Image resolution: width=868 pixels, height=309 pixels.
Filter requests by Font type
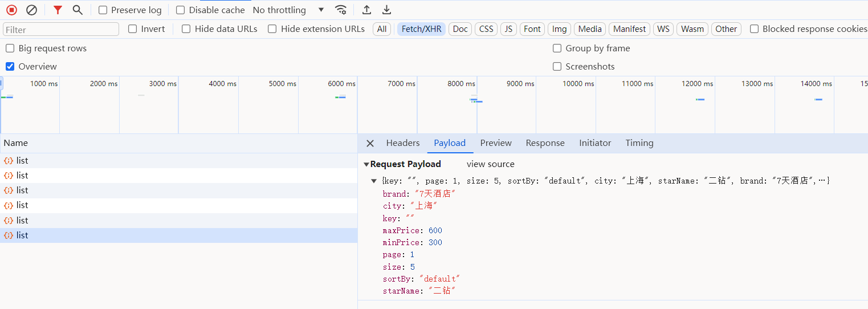point(532,29)
